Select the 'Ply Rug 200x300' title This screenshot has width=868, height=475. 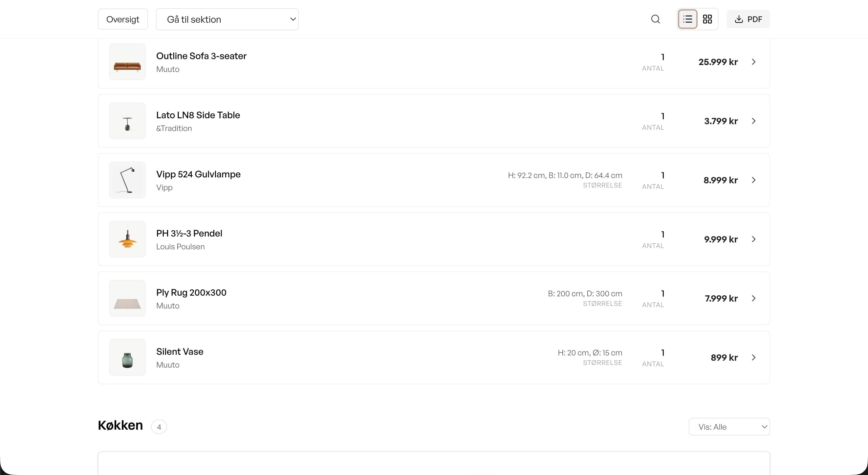coord(191,293)
